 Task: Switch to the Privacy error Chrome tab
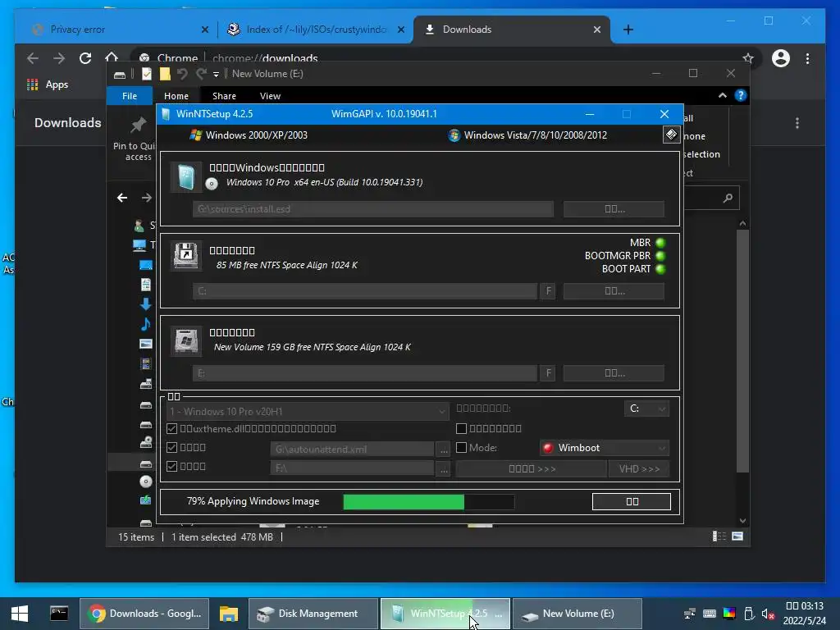[116, 30]
